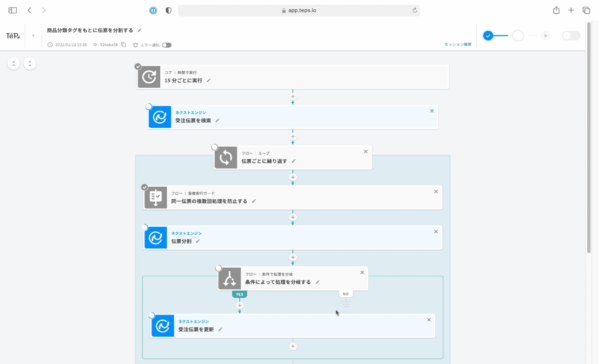Screen dimensions: 598x364
Task: Copy the flow ID 626eba58
Action: tap(123, 45)
